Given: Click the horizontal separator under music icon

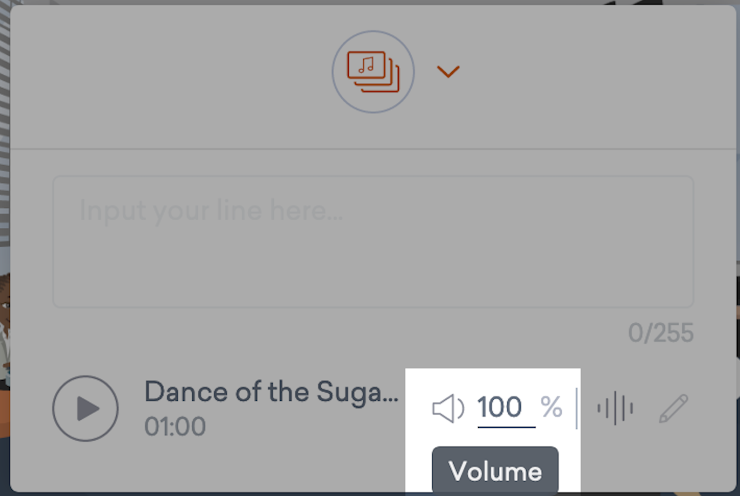Looking at the screenshot, I should coord(373,149).
